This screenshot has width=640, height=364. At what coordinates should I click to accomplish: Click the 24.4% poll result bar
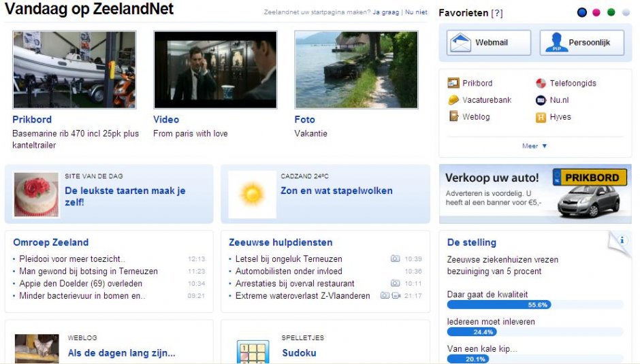471,332
